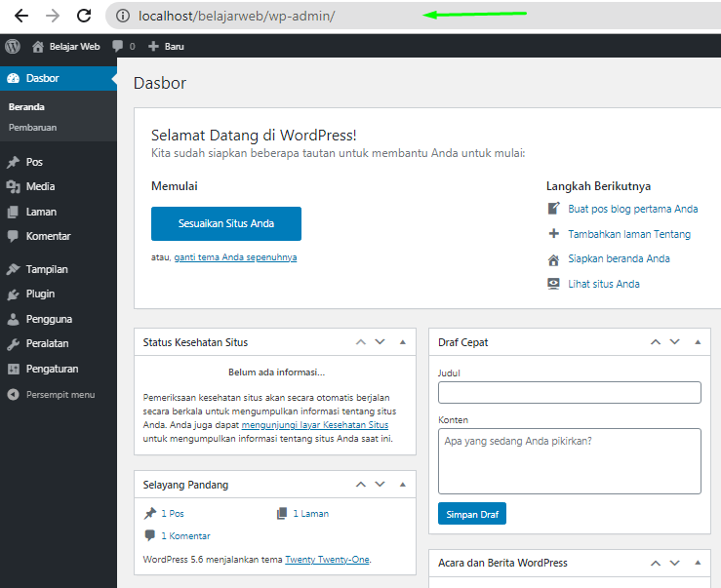Click into the Judul text field
Screen dimensions: 721x588
569,392
